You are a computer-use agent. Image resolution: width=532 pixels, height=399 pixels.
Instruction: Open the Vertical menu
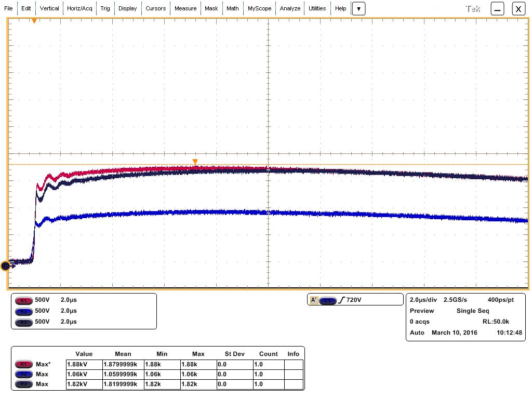(49, 8)
